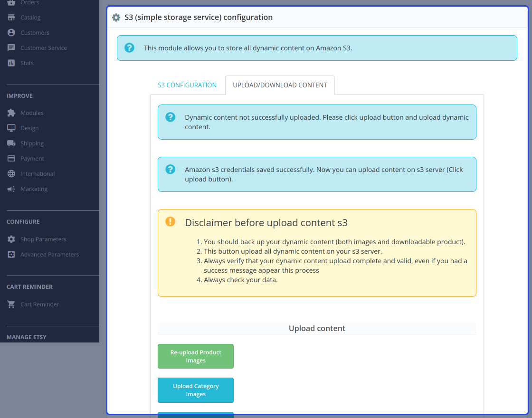Click the question icon in credentials saved alert
This screenshot has height=418, width=532.
point(171,169)
